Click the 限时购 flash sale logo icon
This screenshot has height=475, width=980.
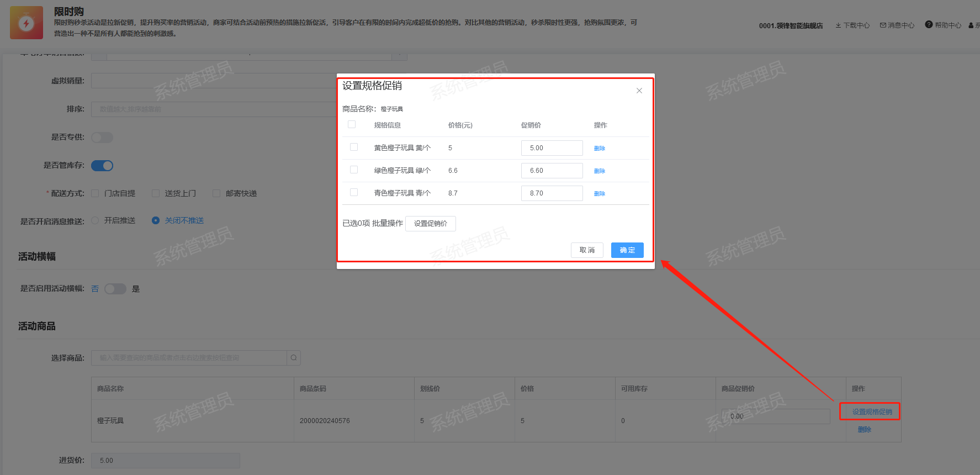(x=27, y=23)
